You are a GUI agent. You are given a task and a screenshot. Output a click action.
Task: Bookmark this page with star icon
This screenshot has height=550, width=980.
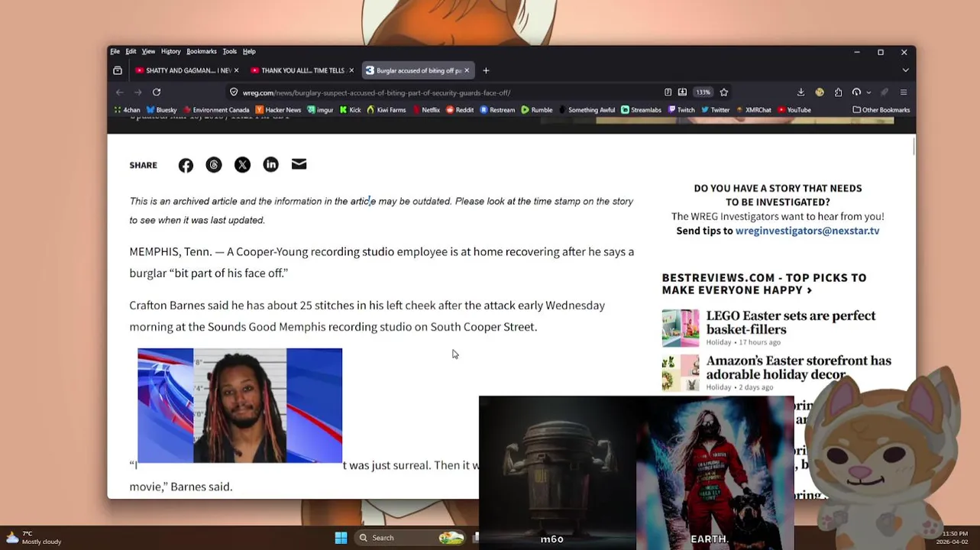coord(724,92)
